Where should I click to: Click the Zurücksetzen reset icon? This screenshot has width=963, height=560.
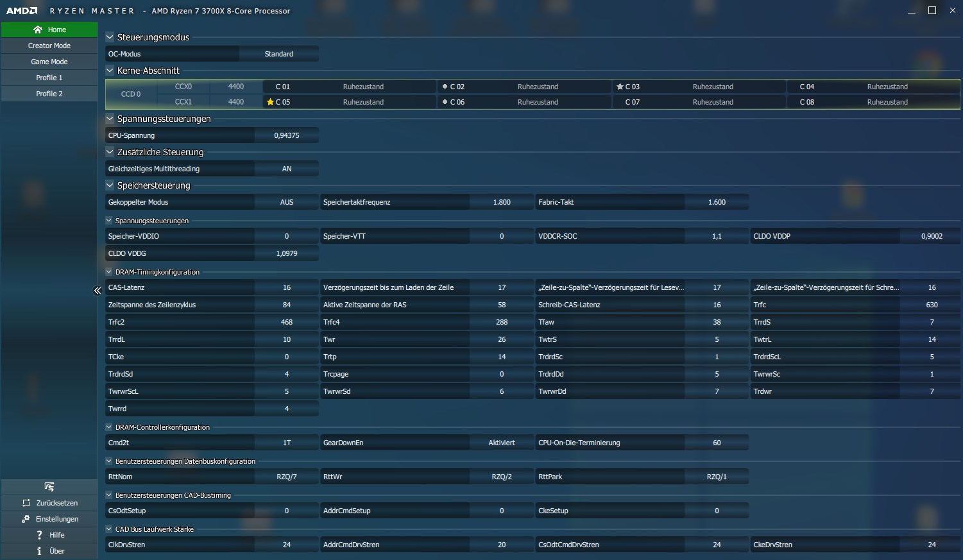point(26,503)
